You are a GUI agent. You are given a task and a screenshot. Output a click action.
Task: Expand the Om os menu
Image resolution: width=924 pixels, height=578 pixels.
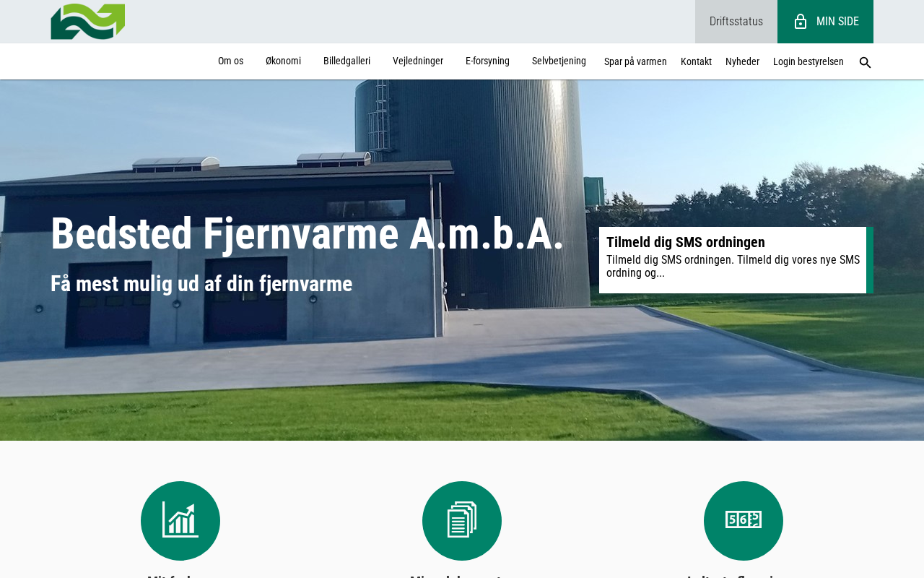coord(230,61)
